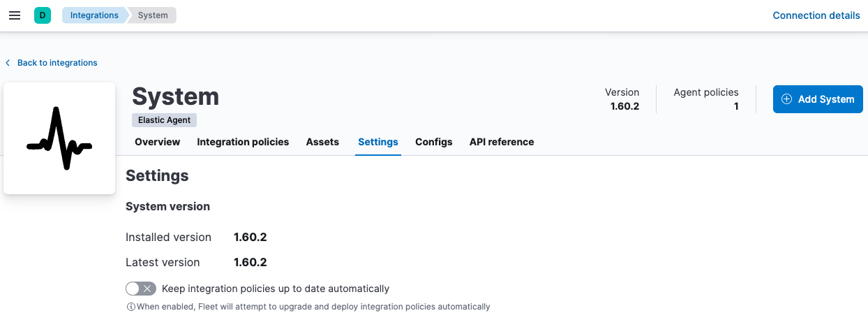Click the info icon below the toggle
Image resolution: width=868 pixels, height=327 pixels.
(x=130, y=307)
